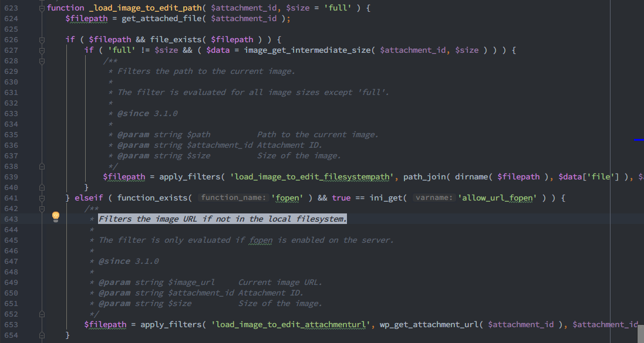This screenshot has height=343, width=644.
Task: Collapse the nested if fold marker on line 627
Action: (x=42, y=50)
